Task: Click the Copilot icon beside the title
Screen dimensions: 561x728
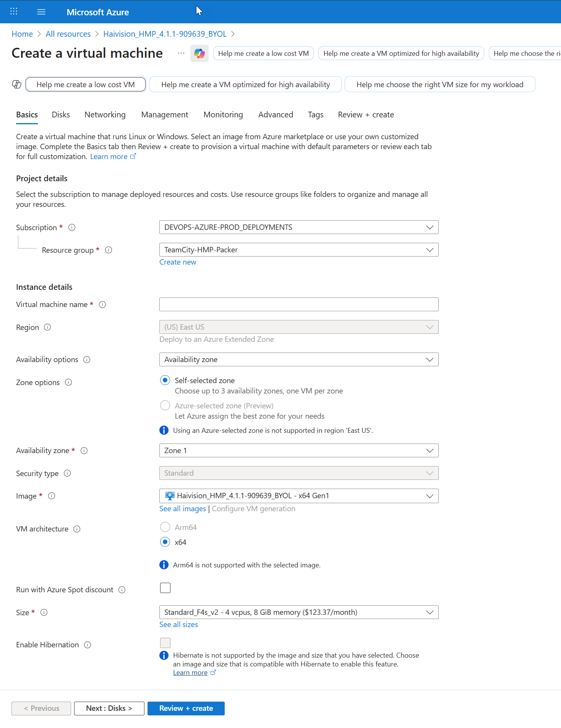Action: [x=199, y=54]
